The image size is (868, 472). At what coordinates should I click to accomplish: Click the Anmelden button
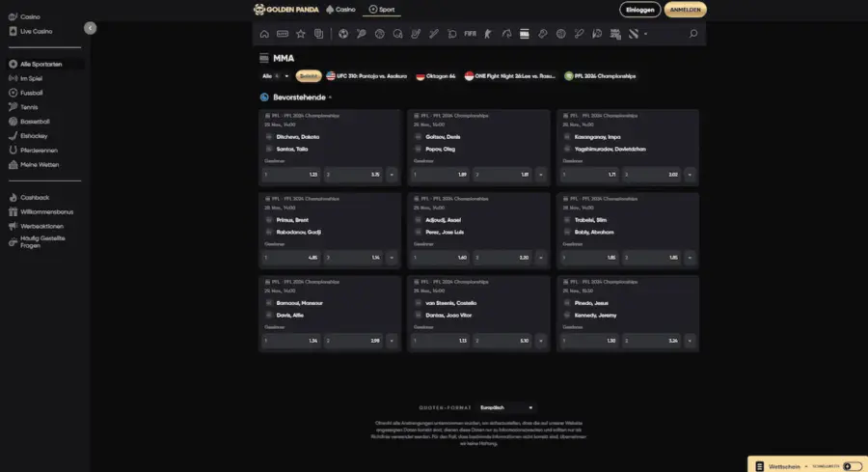(x=686, y=10)
